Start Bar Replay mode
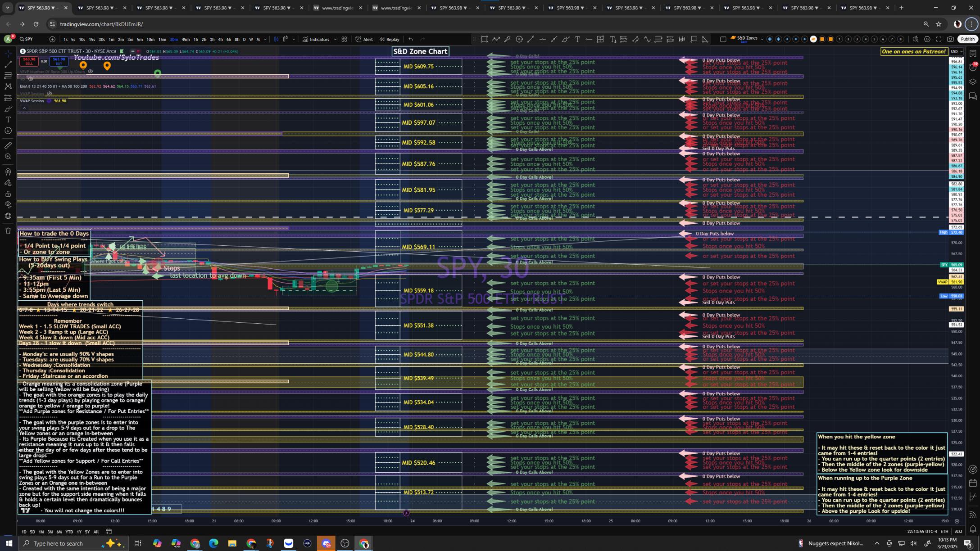The width and height of the screenshot is (980, 551). [390, 40]
